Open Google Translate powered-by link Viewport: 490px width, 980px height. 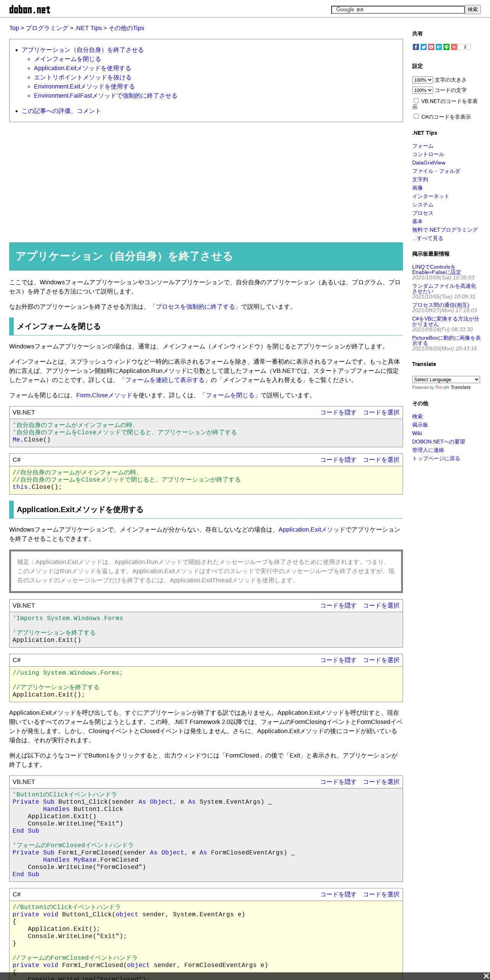point(453,387)
